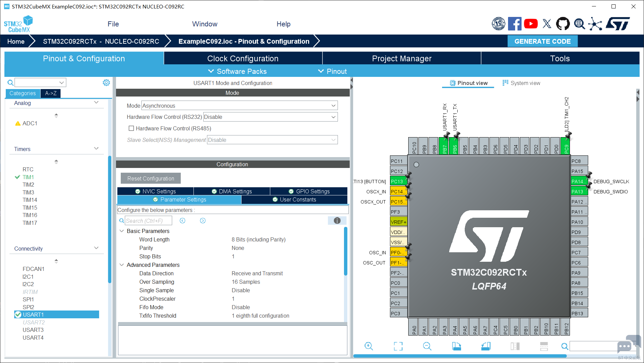Open the ST YouTube channel icon
644x363 pixels.
coord(531,24)
